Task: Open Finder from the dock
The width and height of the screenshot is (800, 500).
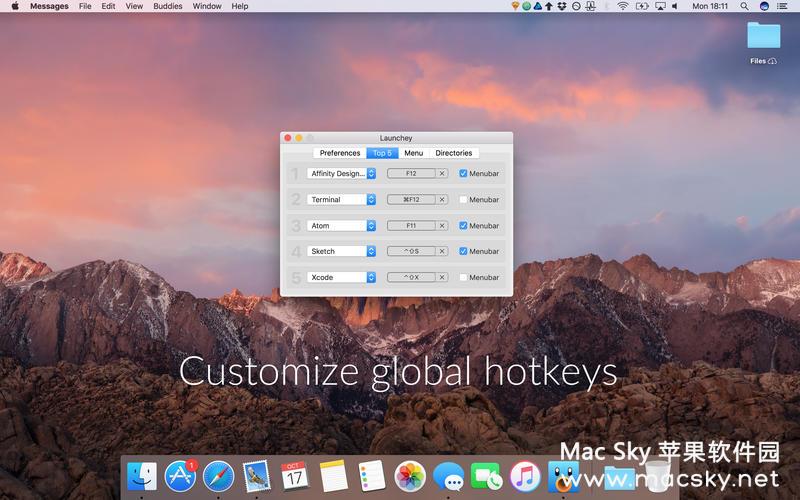Action: [141, 477]
